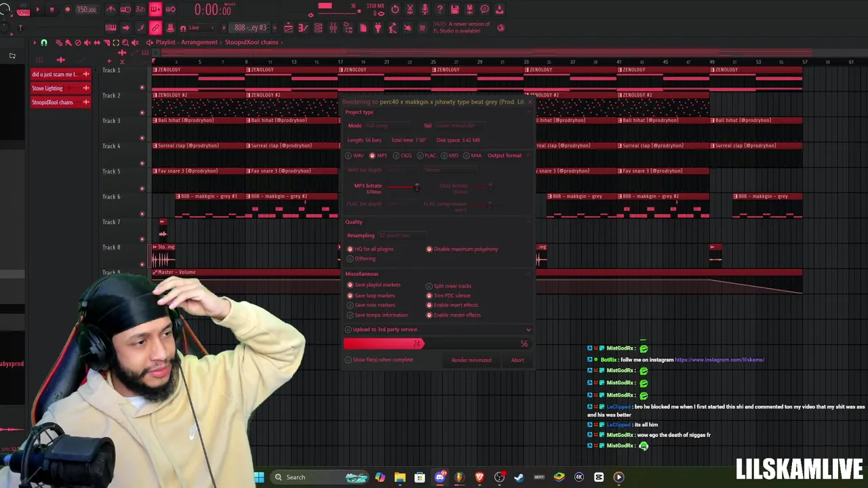The image size is (868, 488).
Task: Select the StoopidXool chains pattern item
Action: [x=61, y=102]
